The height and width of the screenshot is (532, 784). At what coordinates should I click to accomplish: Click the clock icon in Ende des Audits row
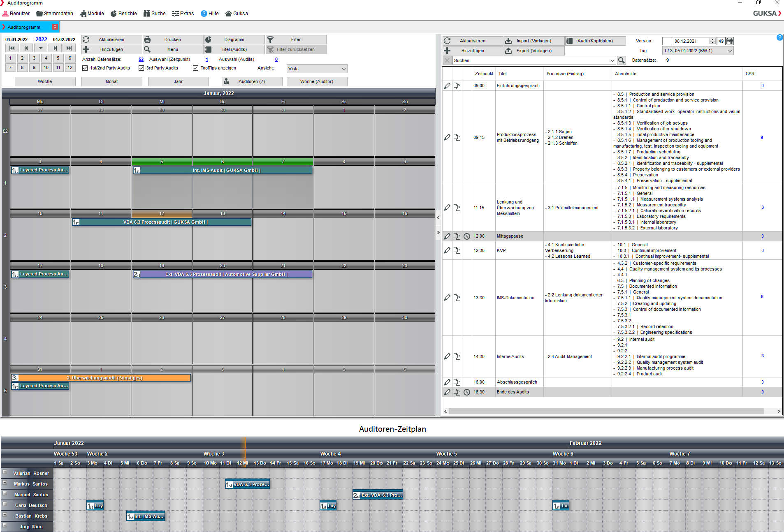pos(467,392)
